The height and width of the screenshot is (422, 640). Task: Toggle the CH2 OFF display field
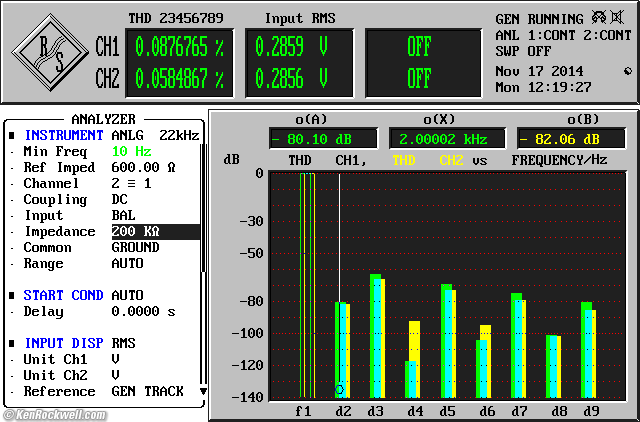coord(418,78)
